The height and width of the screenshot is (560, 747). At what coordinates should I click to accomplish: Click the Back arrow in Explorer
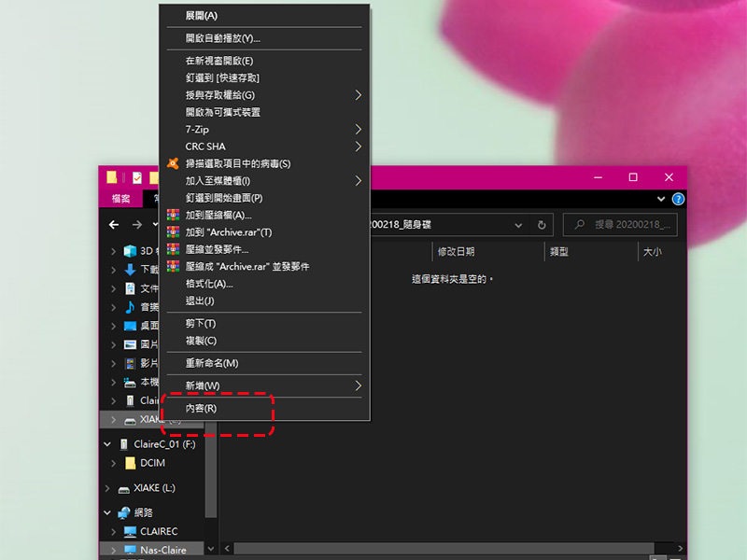click(x=114, y=225)
